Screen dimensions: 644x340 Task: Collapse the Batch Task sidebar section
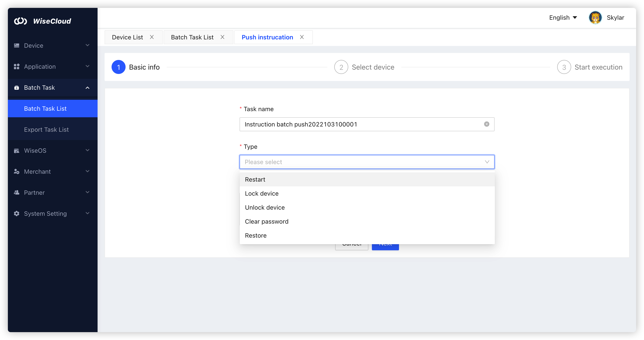87,88
